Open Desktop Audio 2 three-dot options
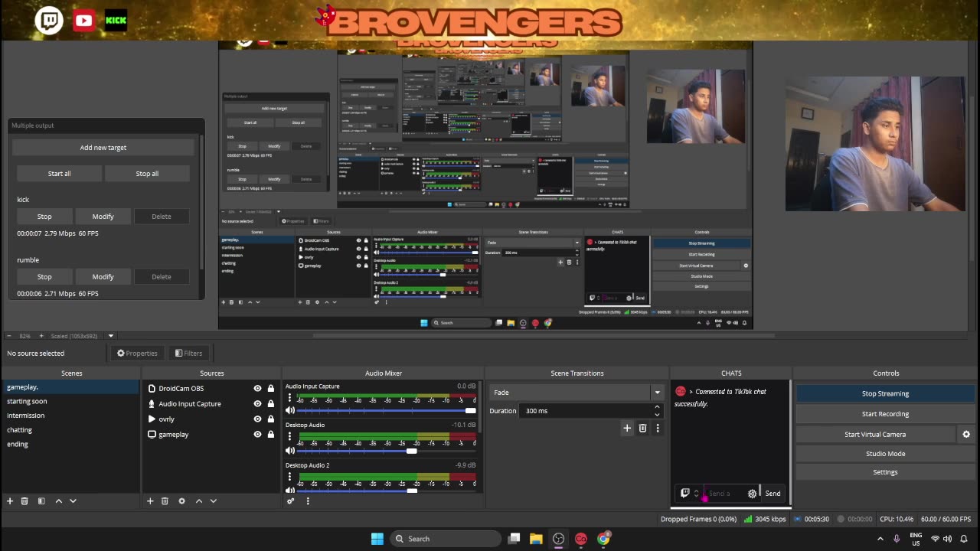This screenshot has height=551, width=980. coord(289,478)
